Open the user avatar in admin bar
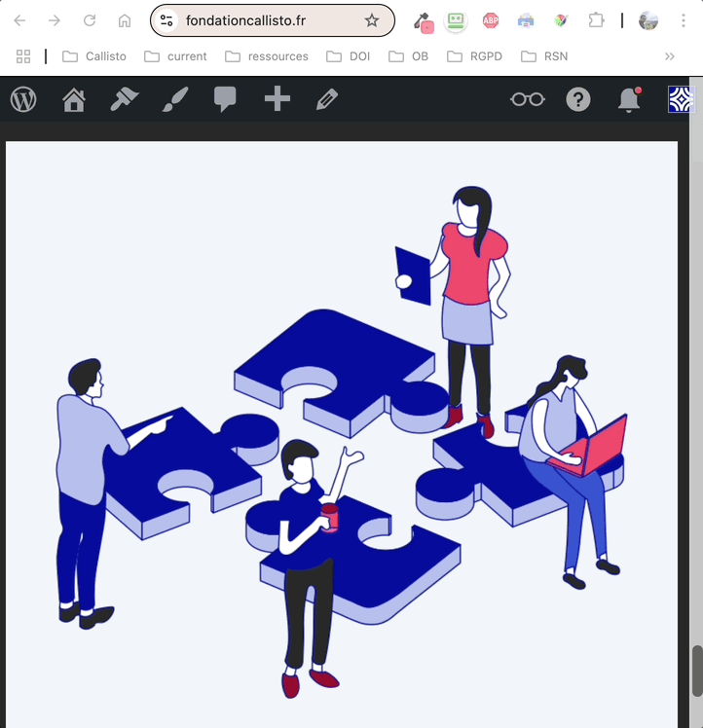 [680, 99]
